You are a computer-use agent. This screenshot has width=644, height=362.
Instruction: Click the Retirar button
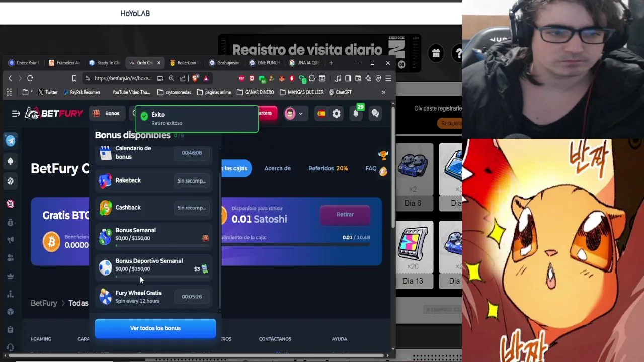(345, 215)
